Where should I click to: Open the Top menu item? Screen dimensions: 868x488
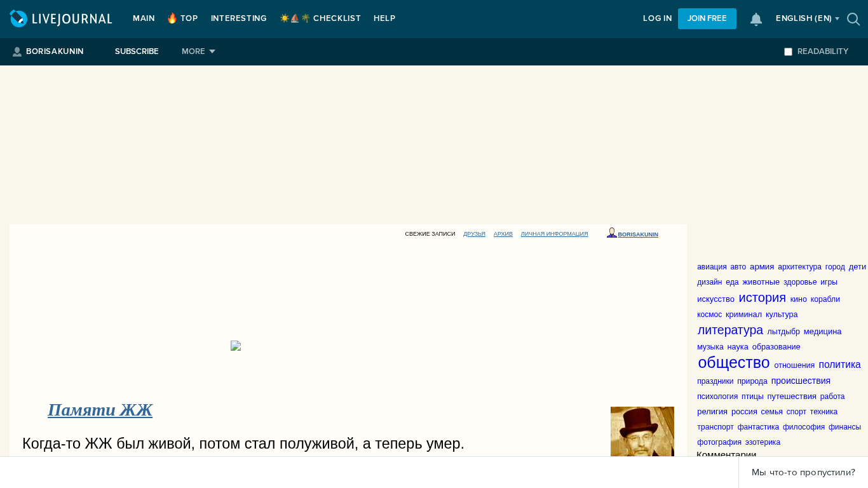coord(182,19)
